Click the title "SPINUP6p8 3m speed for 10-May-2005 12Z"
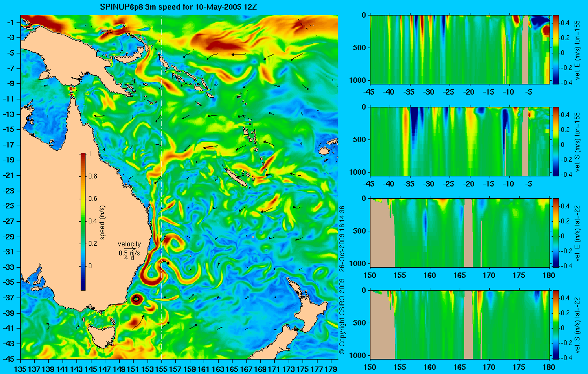 (x=179, y=7)
